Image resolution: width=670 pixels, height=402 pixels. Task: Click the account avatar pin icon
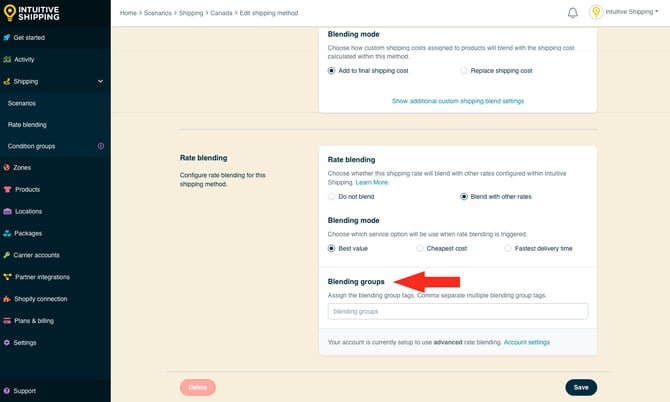596,12
